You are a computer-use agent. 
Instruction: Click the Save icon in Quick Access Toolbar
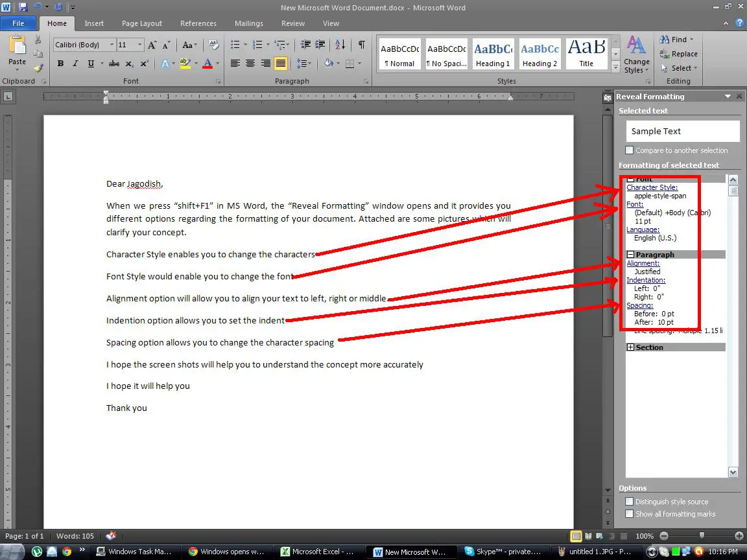click(x=23, y=7)
